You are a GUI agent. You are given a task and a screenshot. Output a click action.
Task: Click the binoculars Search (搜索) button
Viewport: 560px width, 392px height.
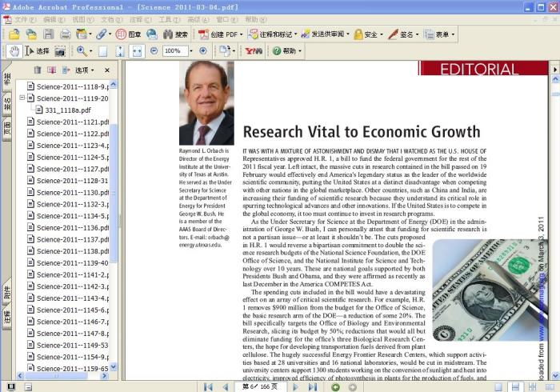[175, 34]
